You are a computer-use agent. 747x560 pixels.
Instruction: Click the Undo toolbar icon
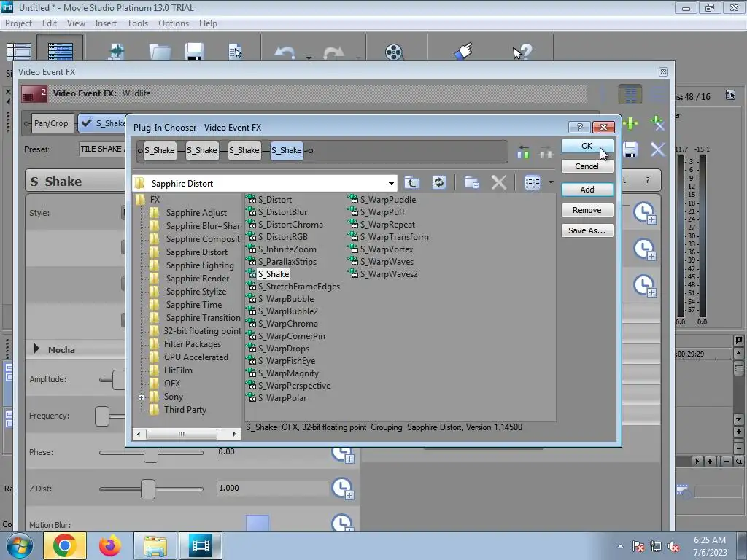pos(285,52)
